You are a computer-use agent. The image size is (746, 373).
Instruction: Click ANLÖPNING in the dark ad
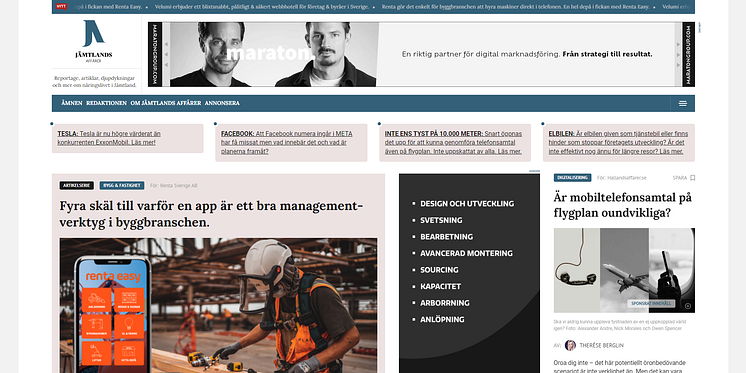pyautogui.click(x=442, y=319)
